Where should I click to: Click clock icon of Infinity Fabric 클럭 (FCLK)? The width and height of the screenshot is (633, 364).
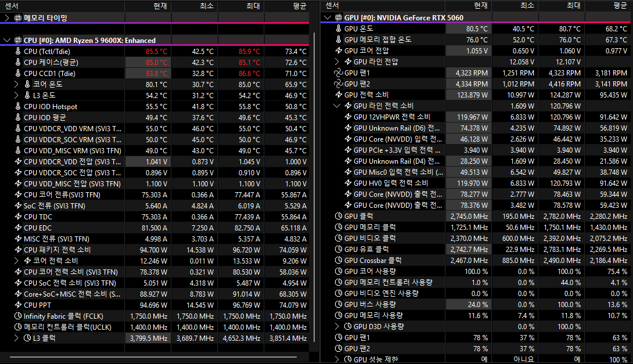(x=18, y=316)
